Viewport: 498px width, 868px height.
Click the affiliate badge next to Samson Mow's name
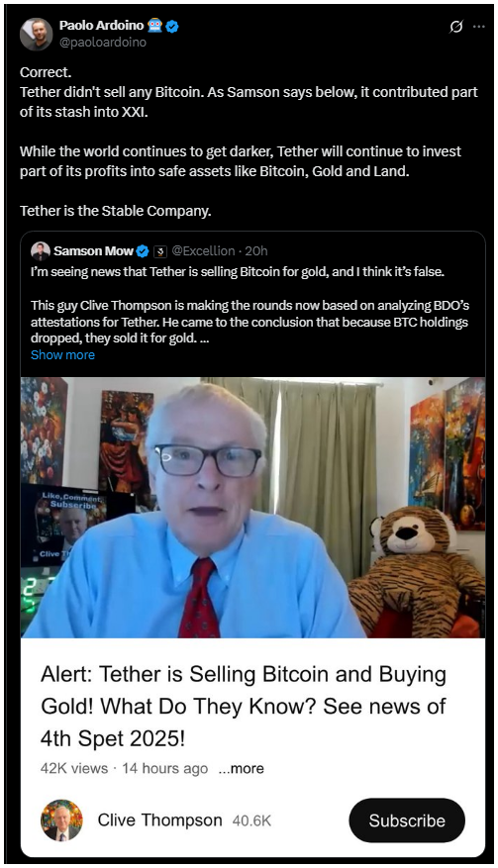pyautogui.click(x=160, y=251)
